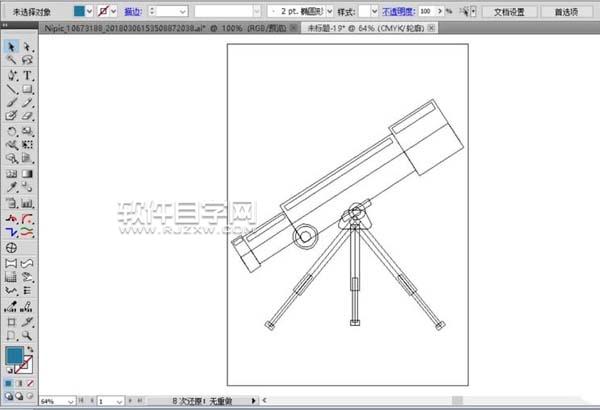Set fill to None mode button
Viewport: 600px width, 410px height.
click(x=30, y=383)
